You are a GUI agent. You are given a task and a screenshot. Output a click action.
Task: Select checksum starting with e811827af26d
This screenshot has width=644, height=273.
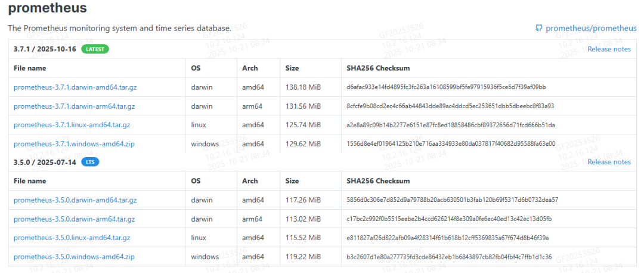point(448,238)
